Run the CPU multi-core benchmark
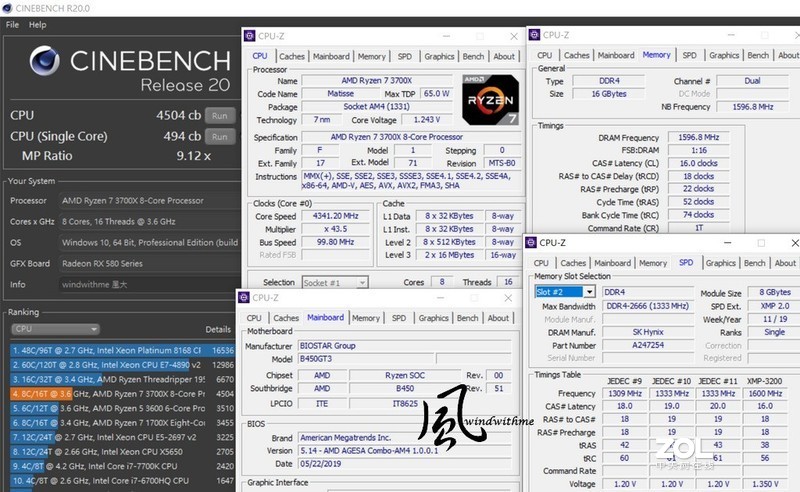 coord(220,116)
